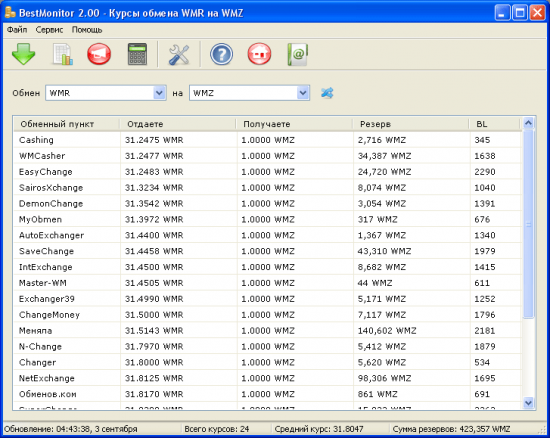The width and height of the screenshot is (550, 438).
Task: Expand the WMZ target currency dropdown
Action: click(x=303, y=93)
